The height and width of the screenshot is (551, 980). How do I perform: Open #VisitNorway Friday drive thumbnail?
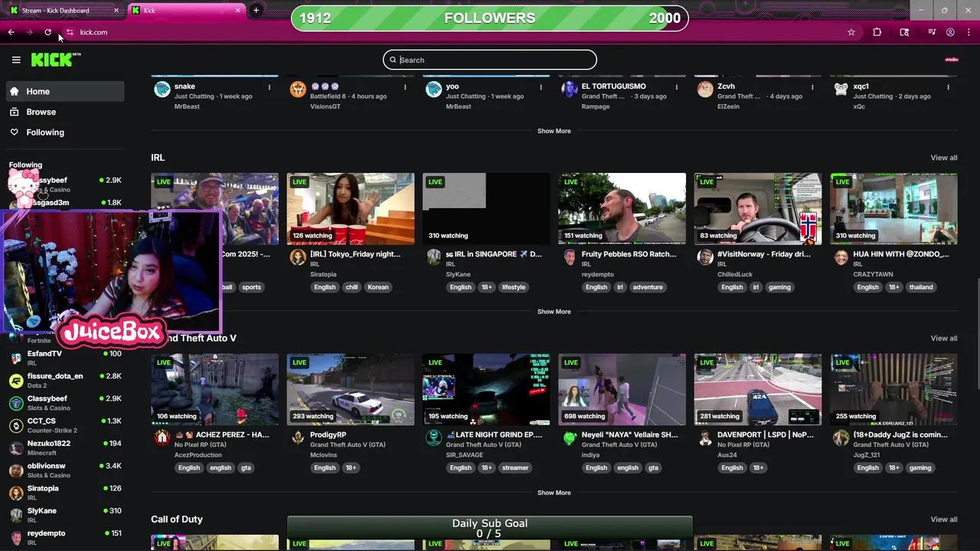tap(758, 209)
